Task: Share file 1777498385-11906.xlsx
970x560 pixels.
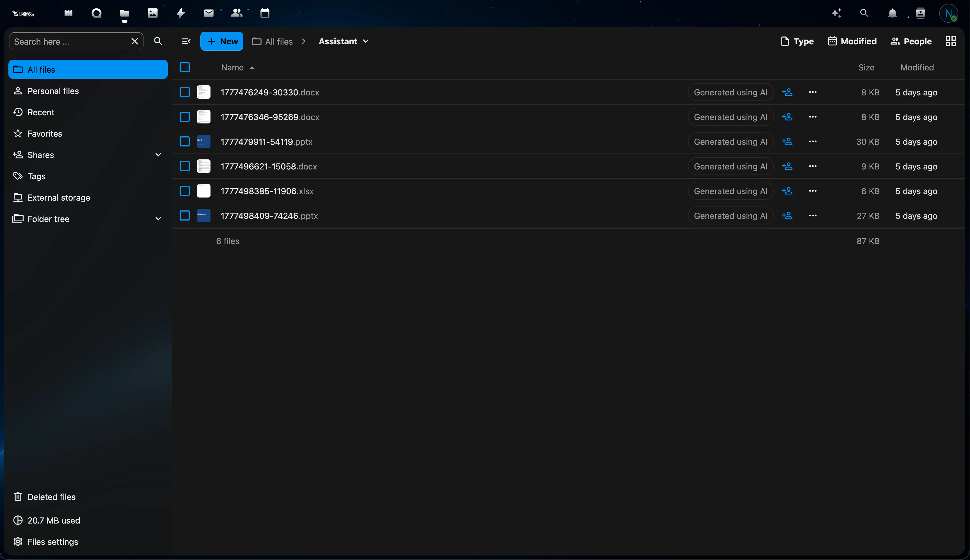Action: click(x=787, y=191)
